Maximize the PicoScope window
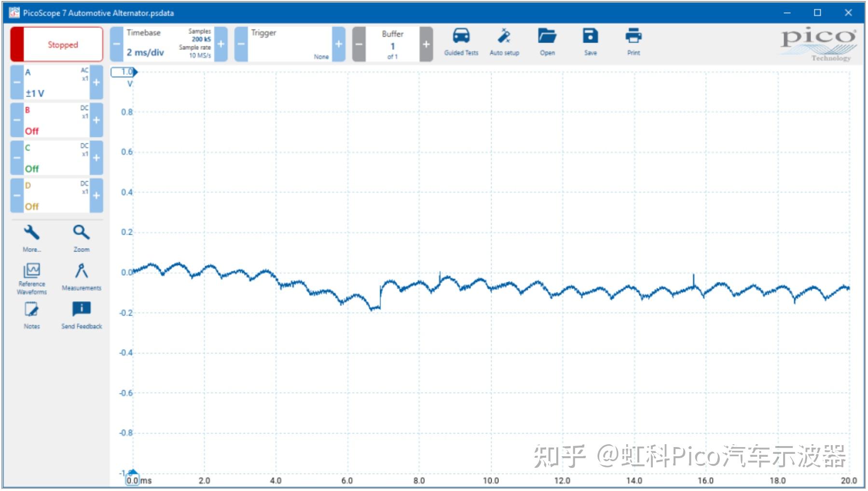This screenshot has height=491, width=868. (817, 13)
